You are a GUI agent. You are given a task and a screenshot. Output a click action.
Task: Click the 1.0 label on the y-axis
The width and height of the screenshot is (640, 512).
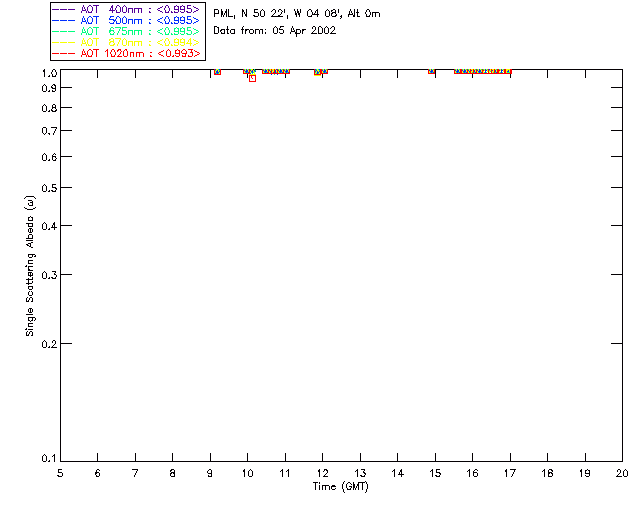point(49,73)
